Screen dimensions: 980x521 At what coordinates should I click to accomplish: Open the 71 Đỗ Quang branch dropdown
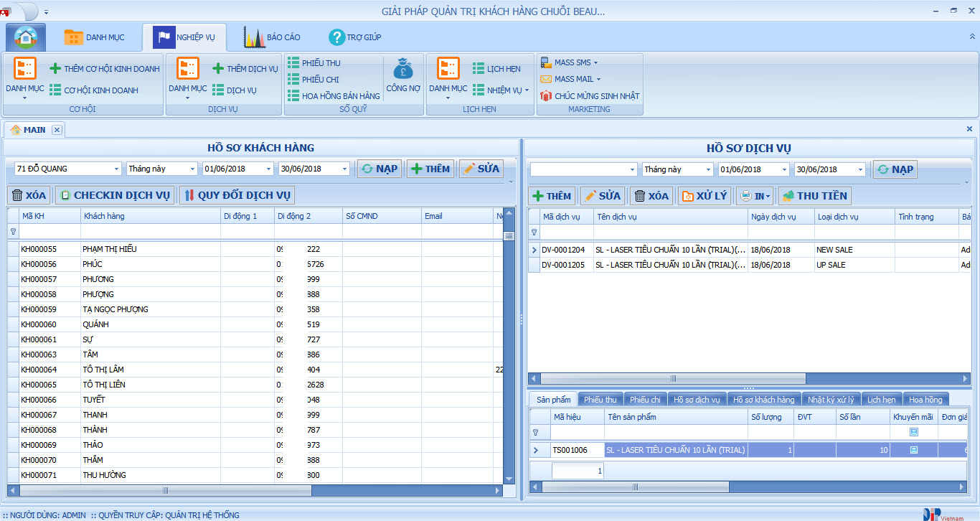click(x=117, y=169)
